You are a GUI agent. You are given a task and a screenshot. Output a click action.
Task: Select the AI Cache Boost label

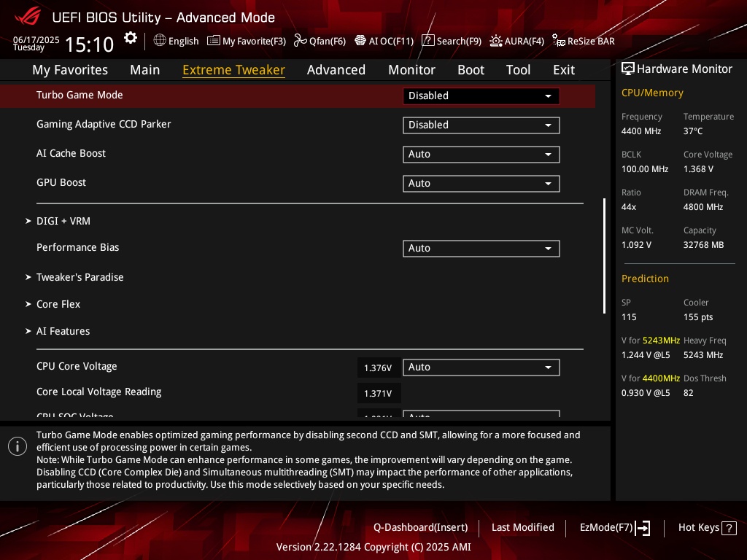tap(71, 153)
